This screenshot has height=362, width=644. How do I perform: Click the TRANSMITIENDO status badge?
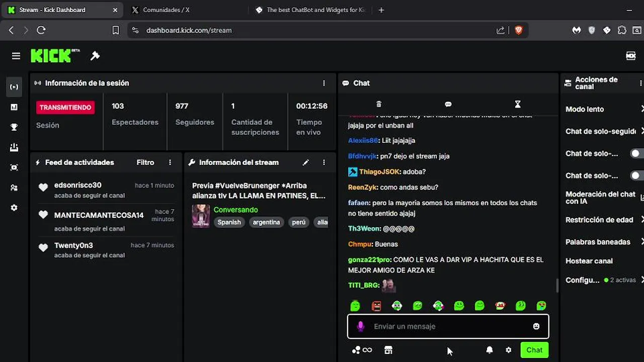(65, 107)
